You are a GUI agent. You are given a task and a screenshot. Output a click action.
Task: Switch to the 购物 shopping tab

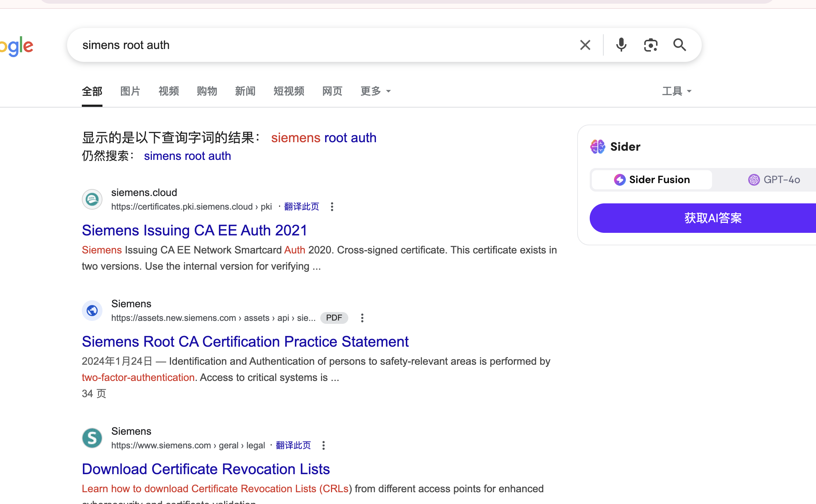coord(207,91)
